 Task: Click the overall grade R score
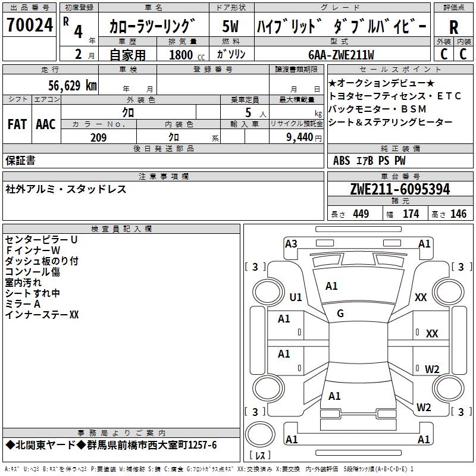click(x=453, y=27)
